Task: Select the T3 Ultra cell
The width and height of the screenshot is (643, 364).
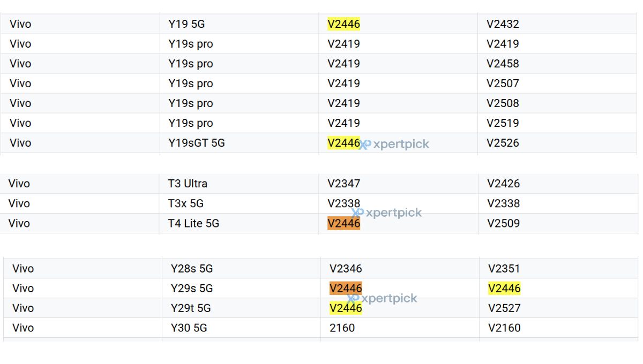Action: pos(188,184)
